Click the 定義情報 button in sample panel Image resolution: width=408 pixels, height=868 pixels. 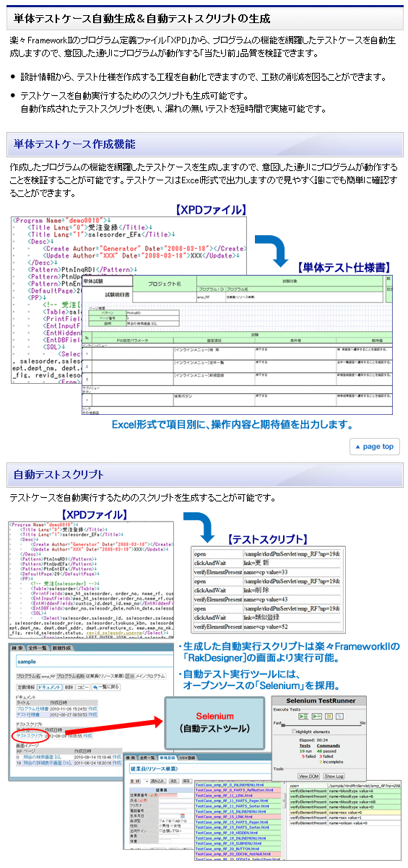(x=26, y=687)
